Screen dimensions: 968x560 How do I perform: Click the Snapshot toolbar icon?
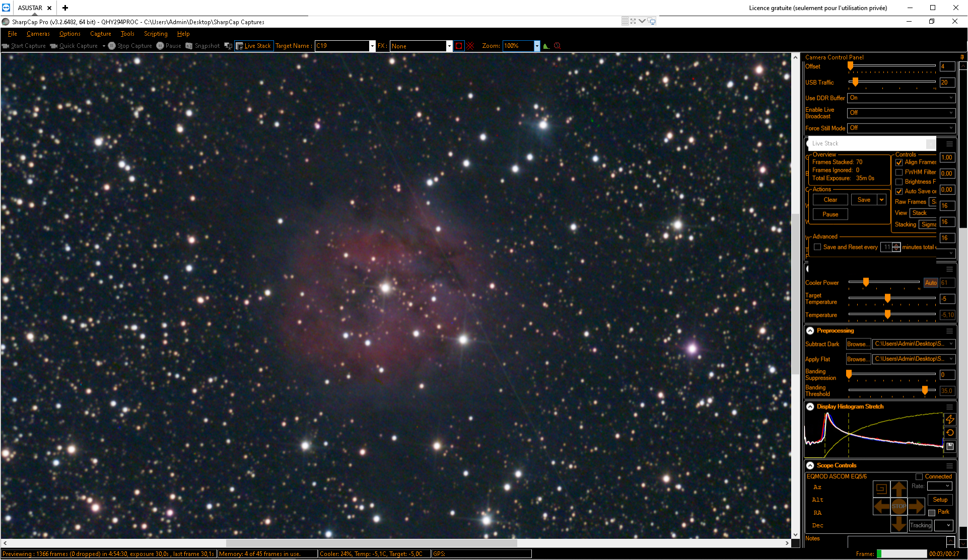pos(202,46)
